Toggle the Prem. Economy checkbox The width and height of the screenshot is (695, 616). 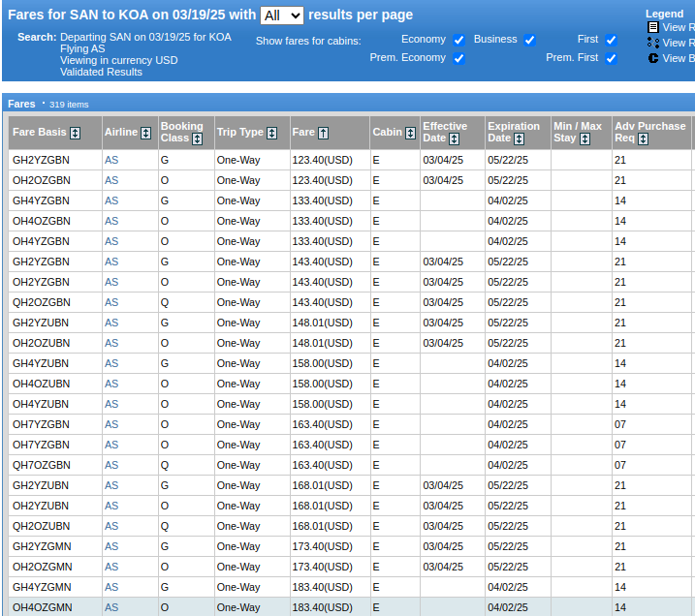pyautogui.click(x=458, y=58)
